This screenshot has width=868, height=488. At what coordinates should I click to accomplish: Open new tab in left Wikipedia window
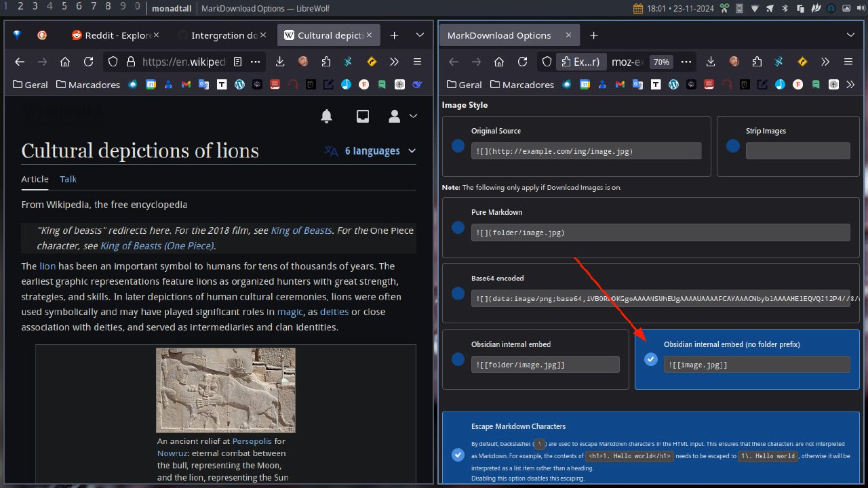[x=394, y=35]
